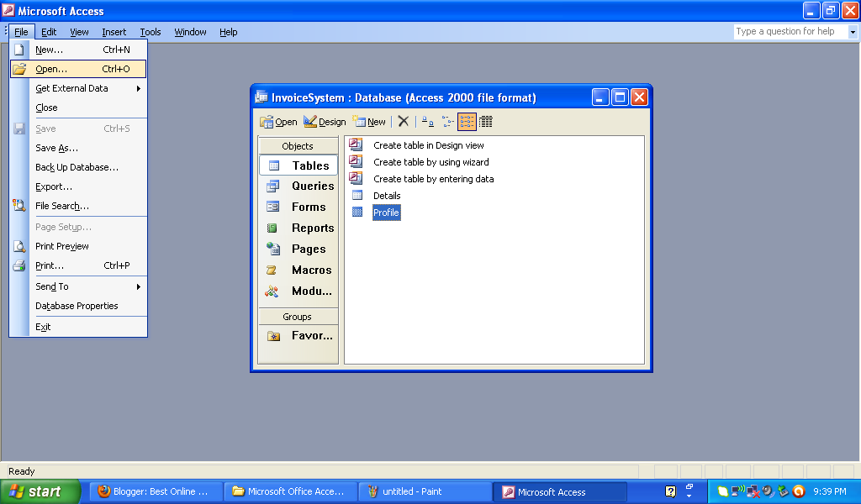The image size is (861, 504).
Task: Select Close in the File menu
Action: click(x=78, y=108)
